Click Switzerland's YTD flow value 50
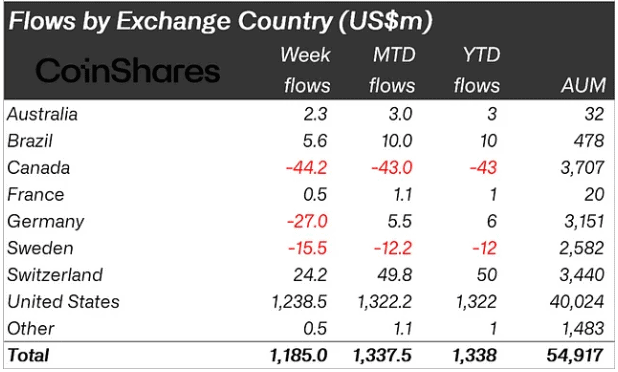Viewport: 618px width, 372px height. pos(487,275)
